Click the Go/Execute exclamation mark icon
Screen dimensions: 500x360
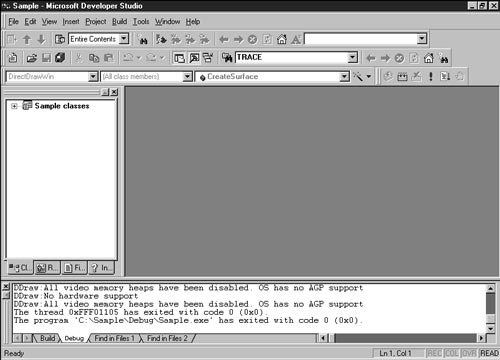431,77
